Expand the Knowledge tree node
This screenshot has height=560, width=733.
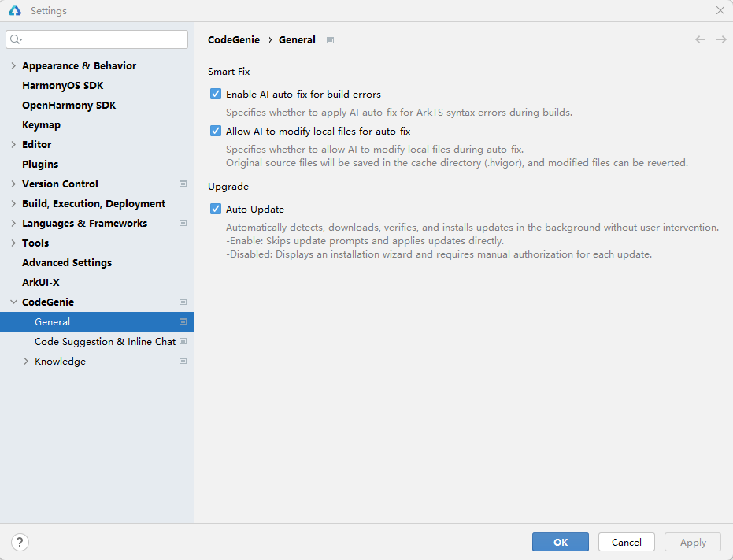(26, 362)
